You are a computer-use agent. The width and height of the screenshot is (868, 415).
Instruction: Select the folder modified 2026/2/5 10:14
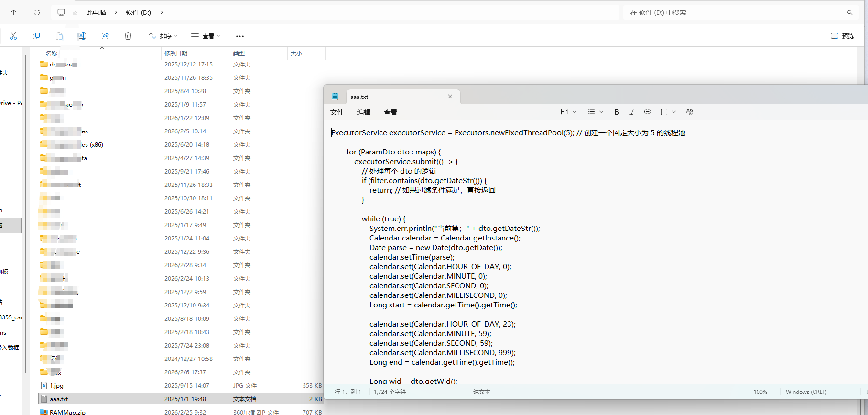[x=181, y=131]
